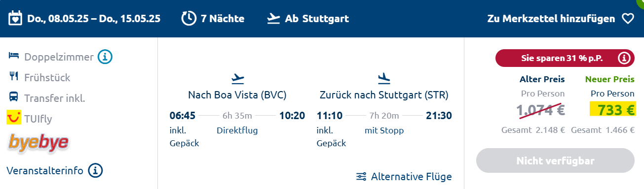Click the clock icon beside 7 Nächte

(x=189, y=19)
